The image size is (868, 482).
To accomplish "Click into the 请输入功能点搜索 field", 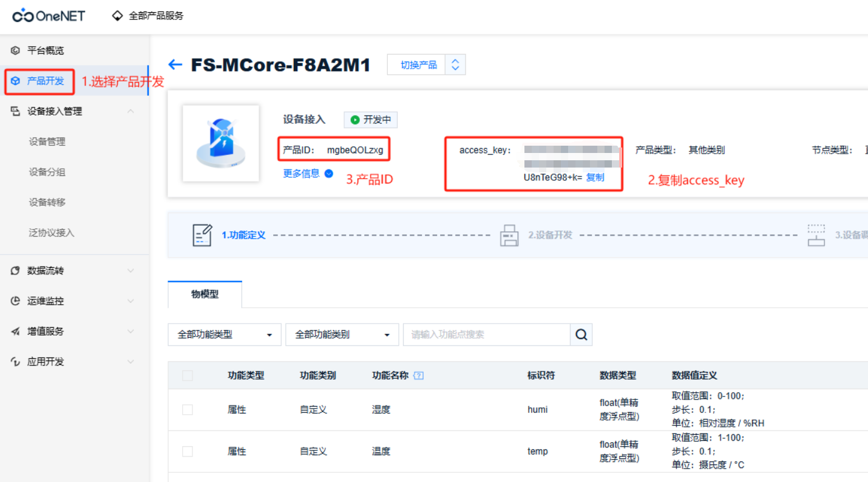I will coord(487,334).
